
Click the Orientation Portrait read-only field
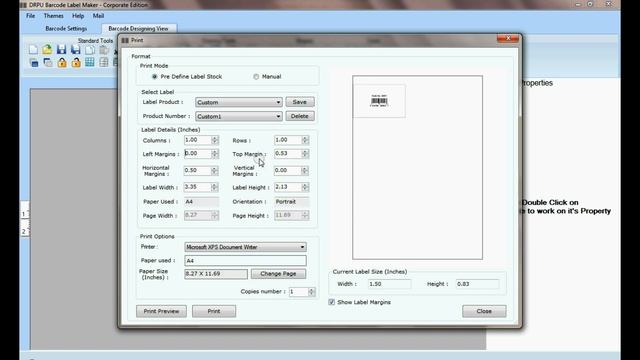pyautogui.click(x=291, y=202)
